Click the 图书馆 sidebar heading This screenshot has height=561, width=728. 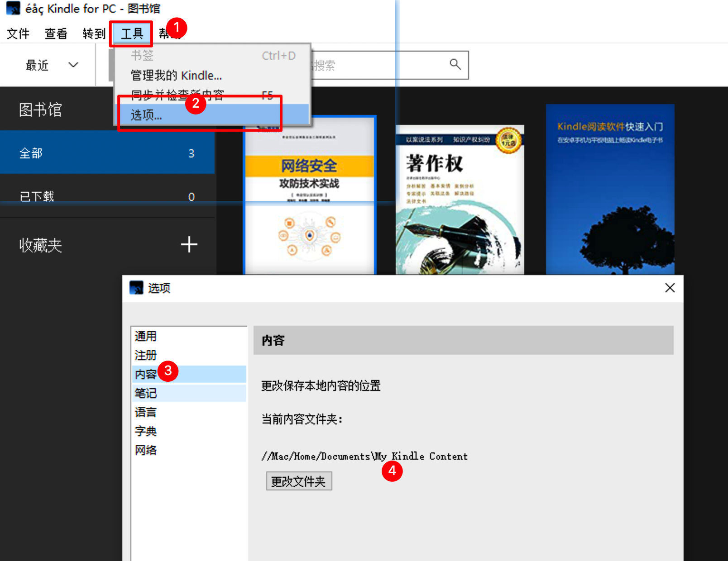tap(40, 109)
